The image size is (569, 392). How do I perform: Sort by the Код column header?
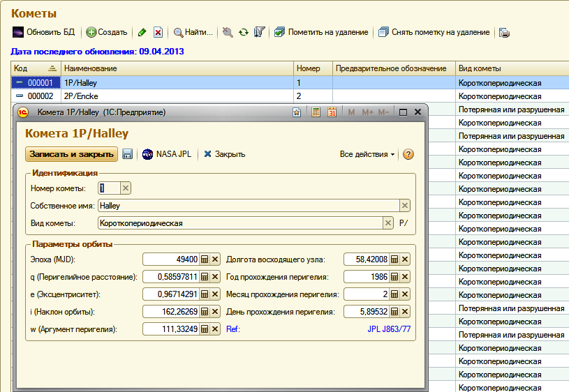[x=36, y=68]
